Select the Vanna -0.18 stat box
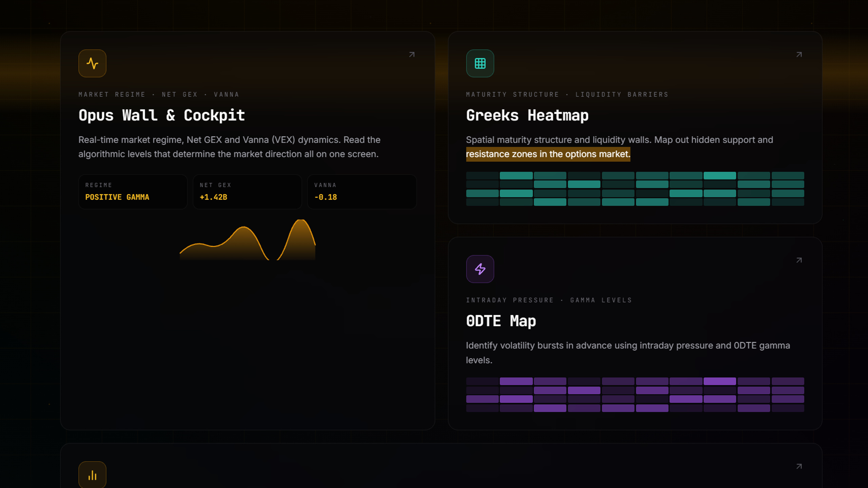The image size is (868, 488). pos(362,192)
